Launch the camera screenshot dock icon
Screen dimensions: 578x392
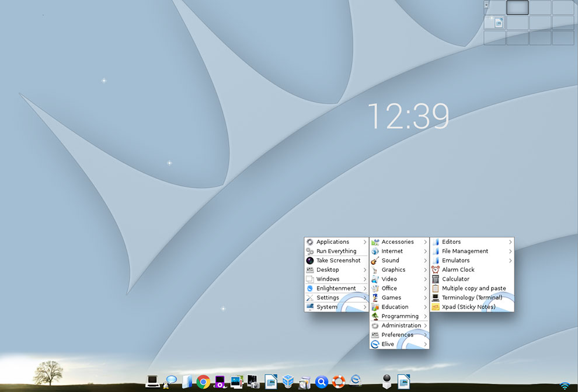(x=253, y=381)
